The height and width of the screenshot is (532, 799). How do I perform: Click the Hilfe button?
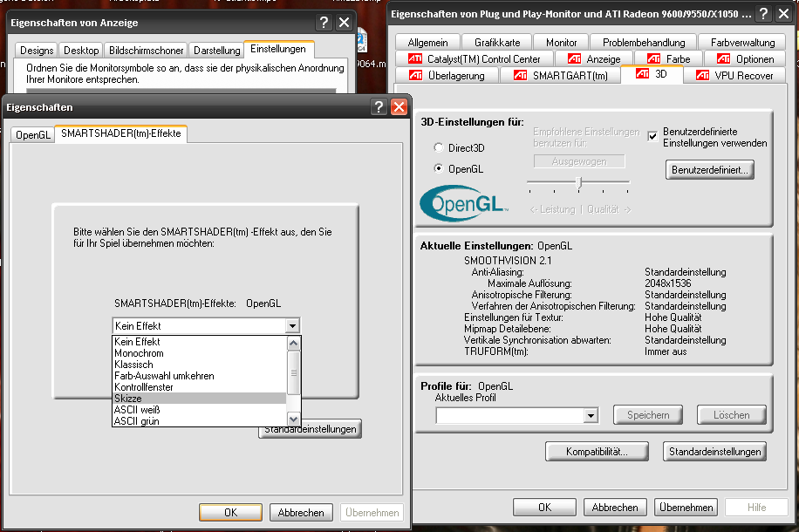[757, 508]
